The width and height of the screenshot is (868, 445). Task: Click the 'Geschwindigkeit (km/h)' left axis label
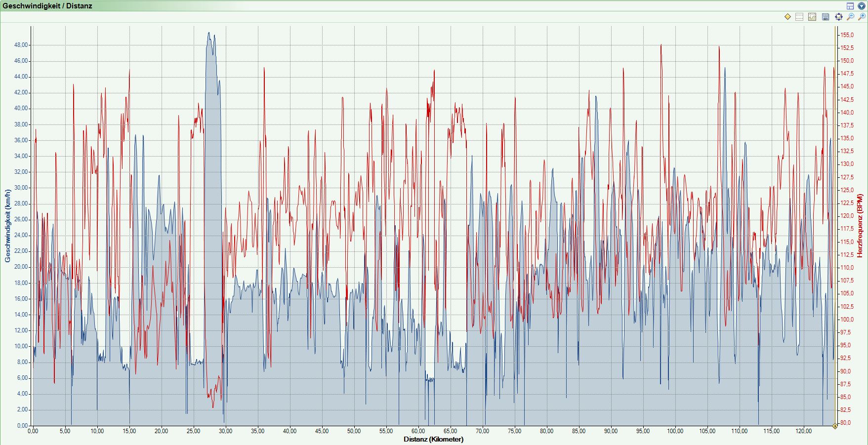click(7, 226)
